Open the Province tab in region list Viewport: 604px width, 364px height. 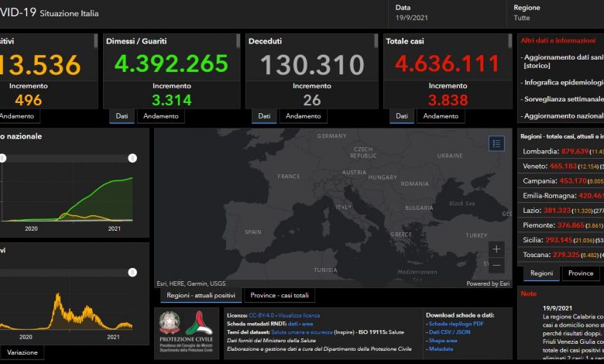(581, 273)
